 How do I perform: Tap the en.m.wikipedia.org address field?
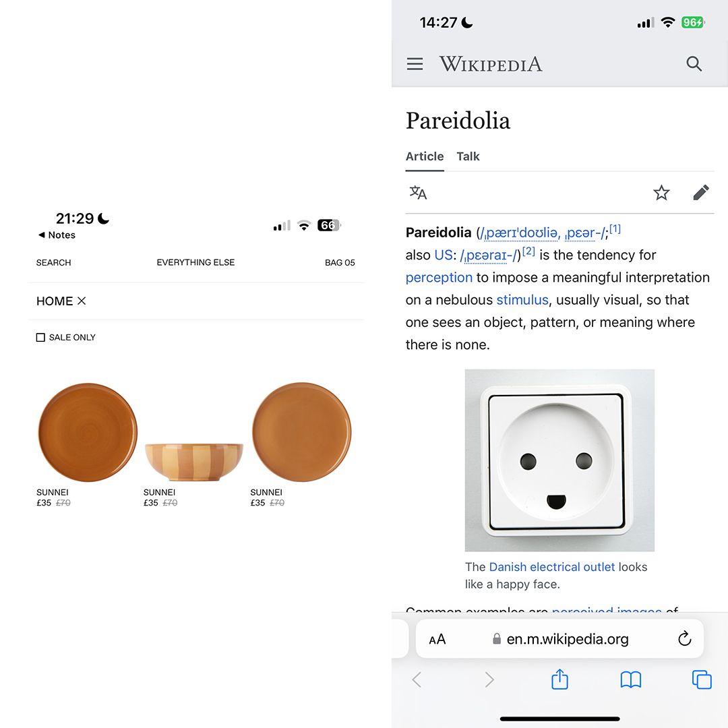coord(560,639)
